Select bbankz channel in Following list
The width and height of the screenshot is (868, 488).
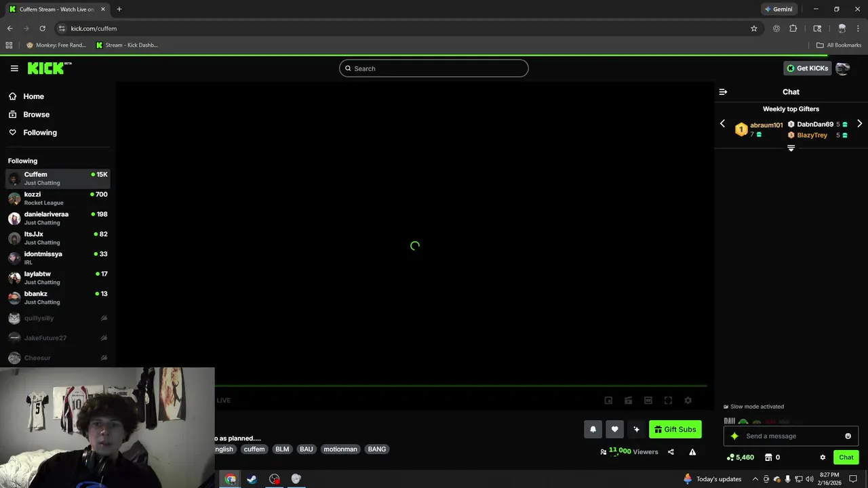coord(58,298)
